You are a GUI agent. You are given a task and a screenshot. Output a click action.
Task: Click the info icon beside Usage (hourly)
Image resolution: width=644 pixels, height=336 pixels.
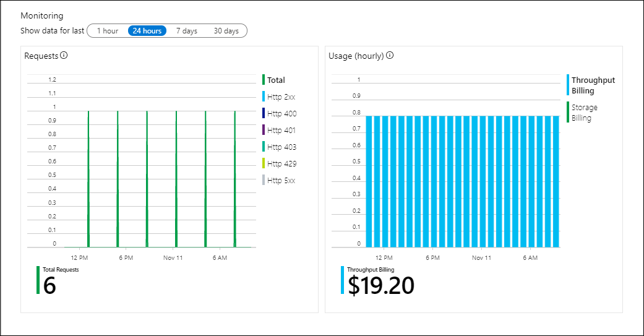390,56
